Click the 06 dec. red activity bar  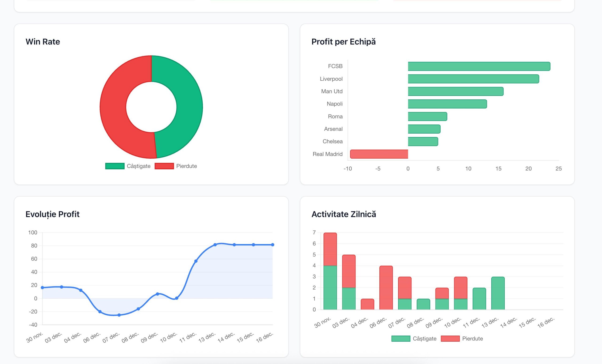(386, 288)
